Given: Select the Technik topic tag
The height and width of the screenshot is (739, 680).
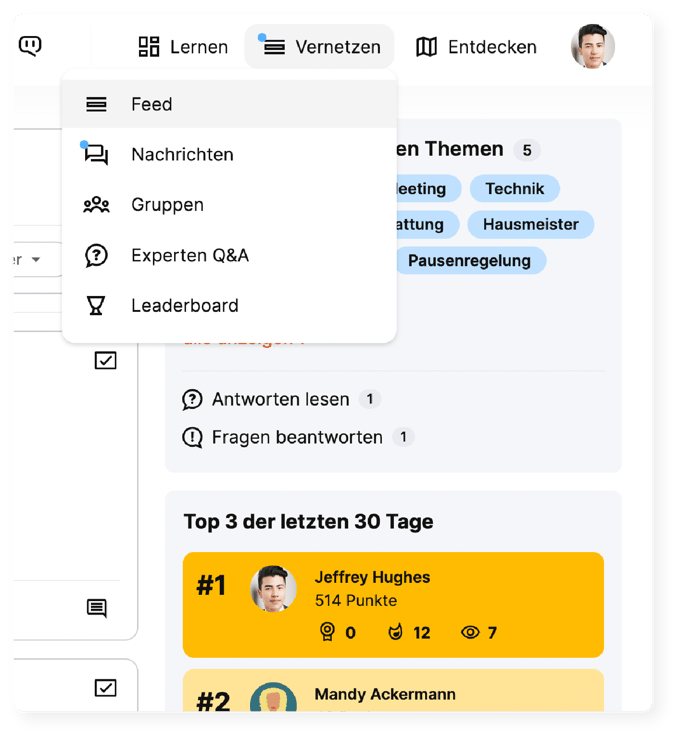Looking at the screenshot, I should [x=514, y=188].
